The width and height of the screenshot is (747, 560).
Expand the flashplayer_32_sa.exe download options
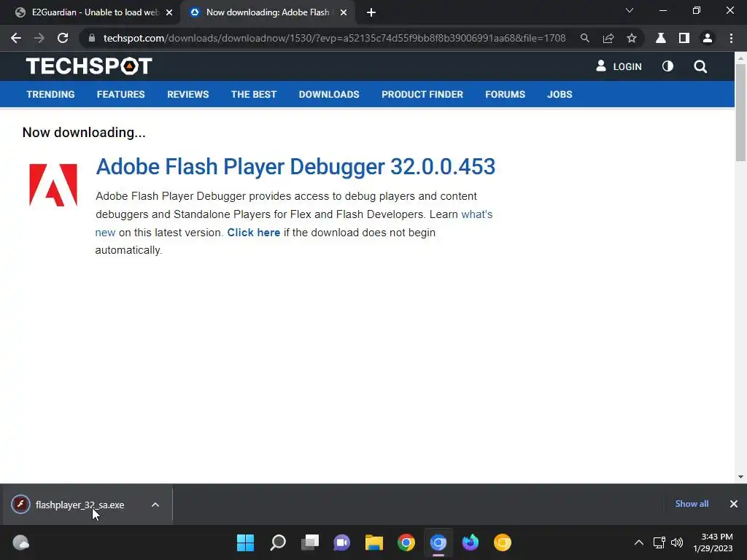click(155, 505)
